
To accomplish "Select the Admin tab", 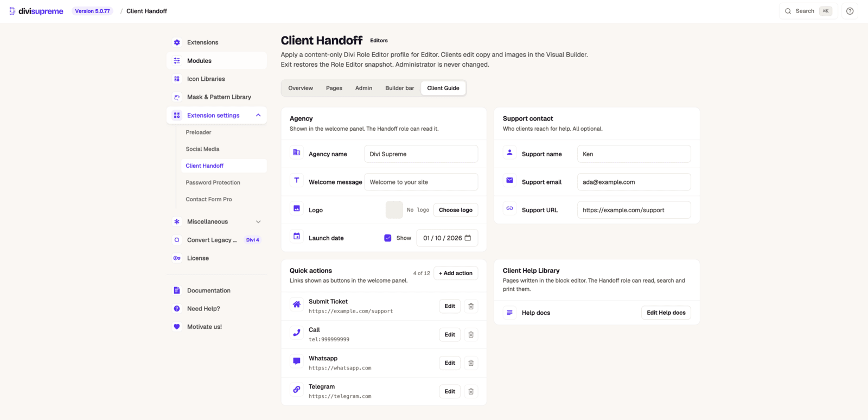I will [x=363, y=88].
